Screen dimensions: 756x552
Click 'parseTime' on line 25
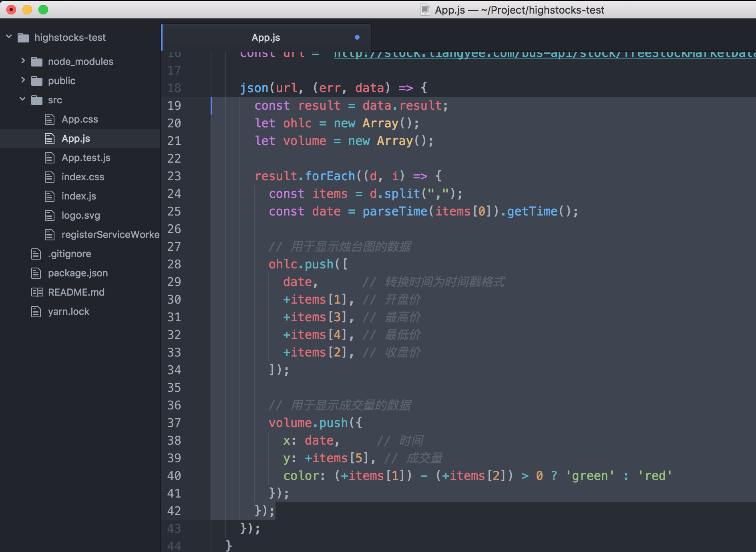pyautogui.click(x=395, y=212)
